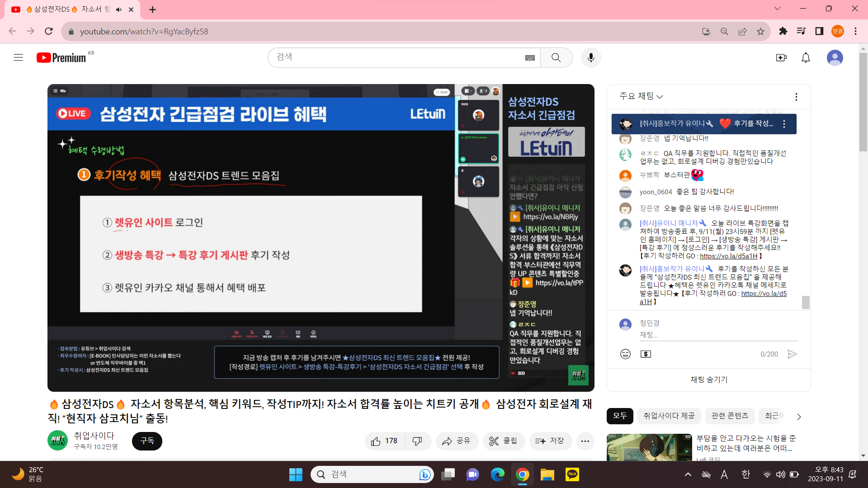
Task: Show hidden system tray icons
Action: click(x=688, y=474)
